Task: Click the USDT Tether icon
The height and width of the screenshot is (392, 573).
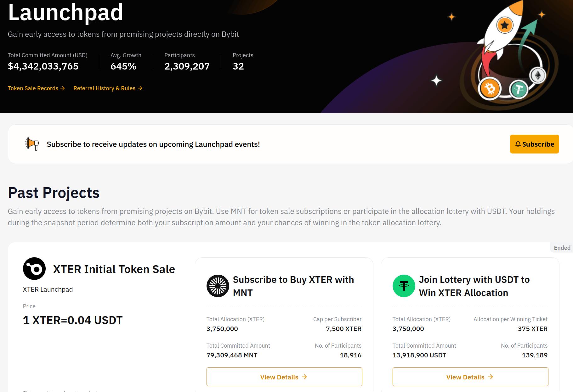Action: click(x=404, y=286)
